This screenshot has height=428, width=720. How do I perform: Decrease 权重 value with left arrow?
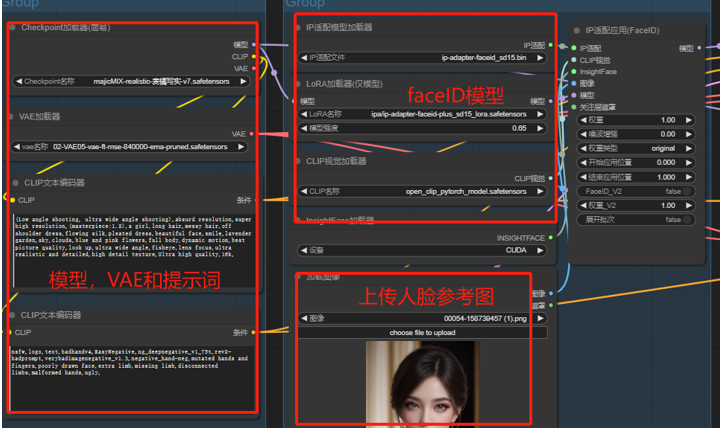[583, 119]
